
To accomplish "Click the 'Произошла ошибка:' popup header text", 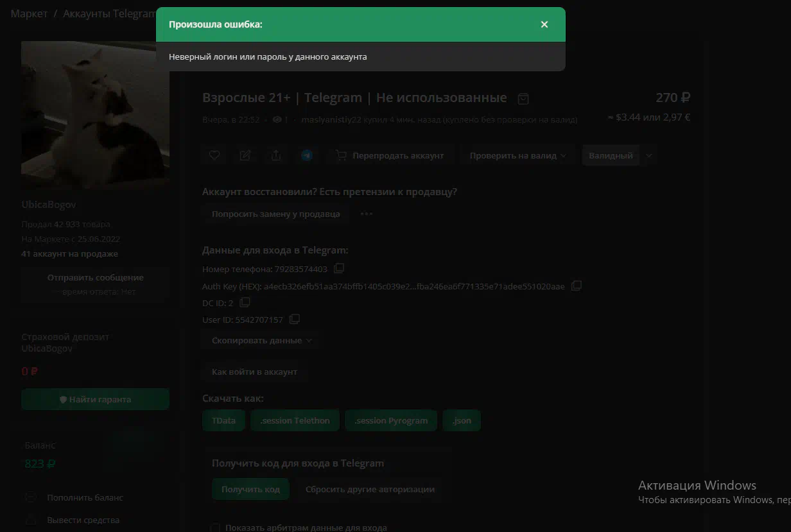I will (x=215, y=24).
